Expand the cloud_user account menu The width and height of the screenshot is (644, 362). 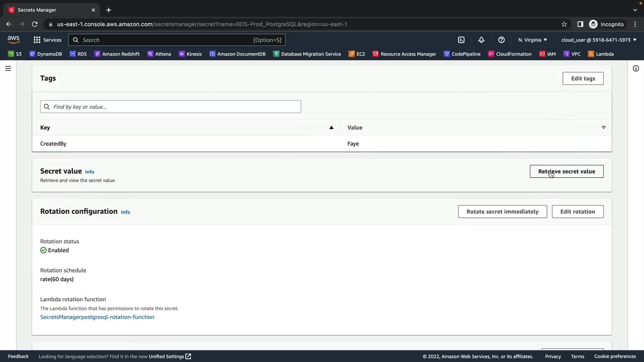pyautogui.click(x=599, y=40)
